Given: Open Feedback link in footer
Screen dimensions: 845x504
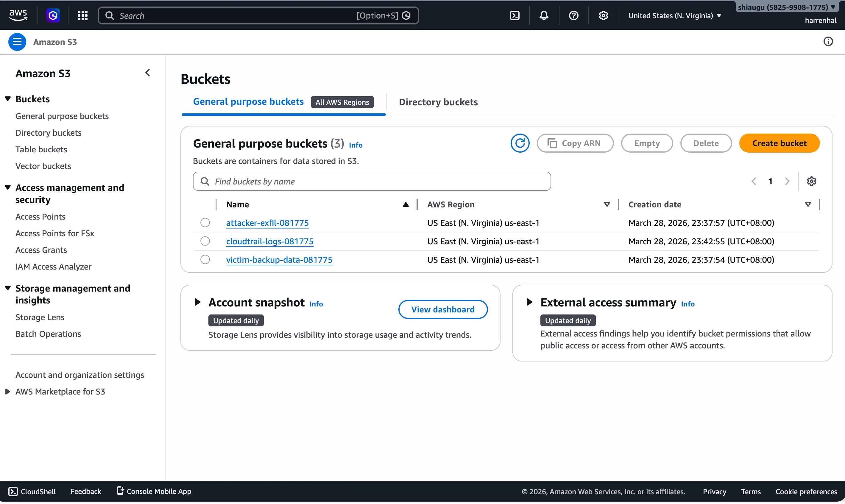Looking at the screenshot, I should [x=86, y=491].
